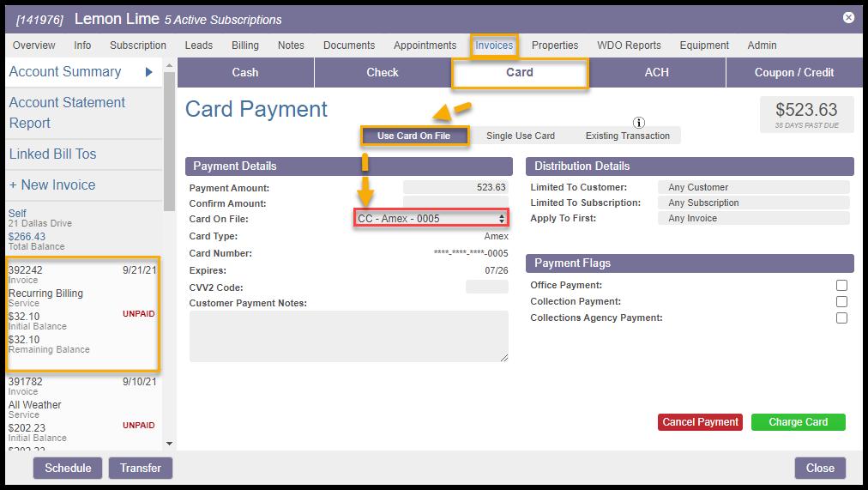Open the Linked Bill Tos link
The height and width of the screenshot is (490, 868).
pyautogui.click(x=52, y=154)
